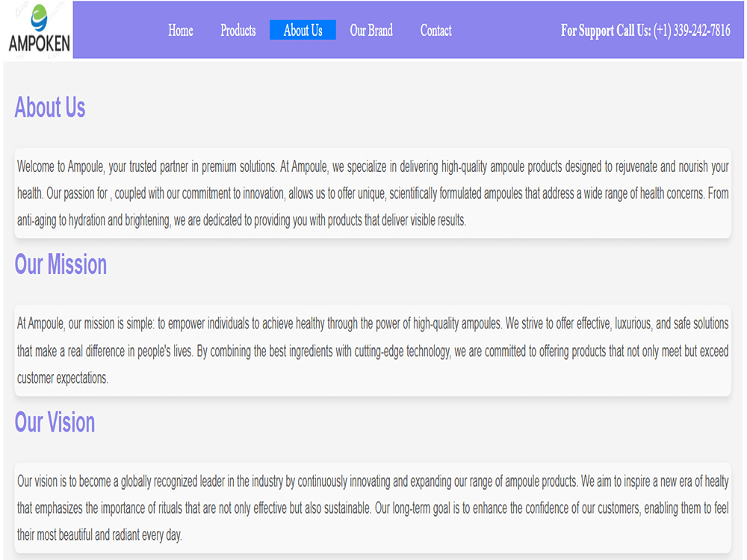Select the About Us nav tab
This screenshot has width=747, height=560.
point(303,31)
